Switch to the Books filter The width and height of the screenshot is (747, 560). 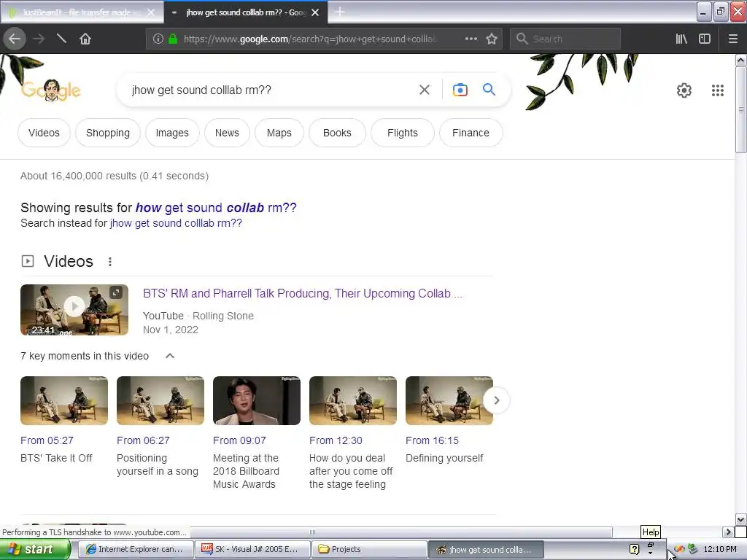pos(337,133)
